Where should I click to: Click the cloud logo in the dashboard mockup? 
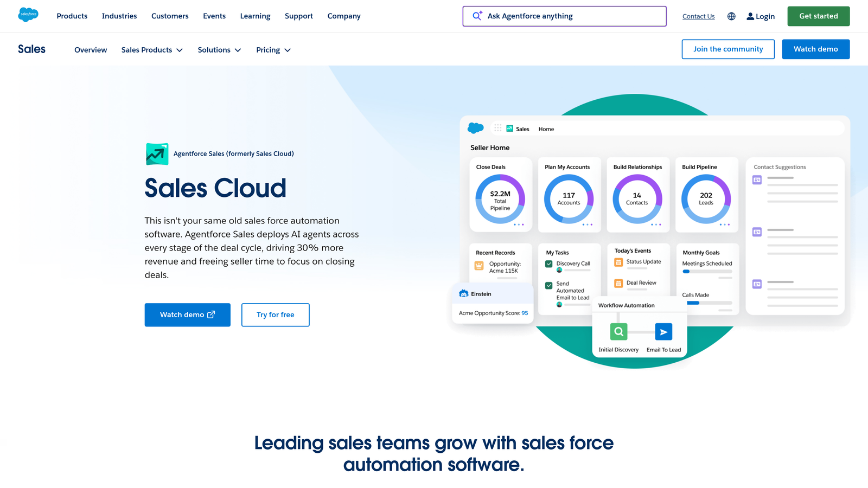pyautogui.click(x=476, y=128)
